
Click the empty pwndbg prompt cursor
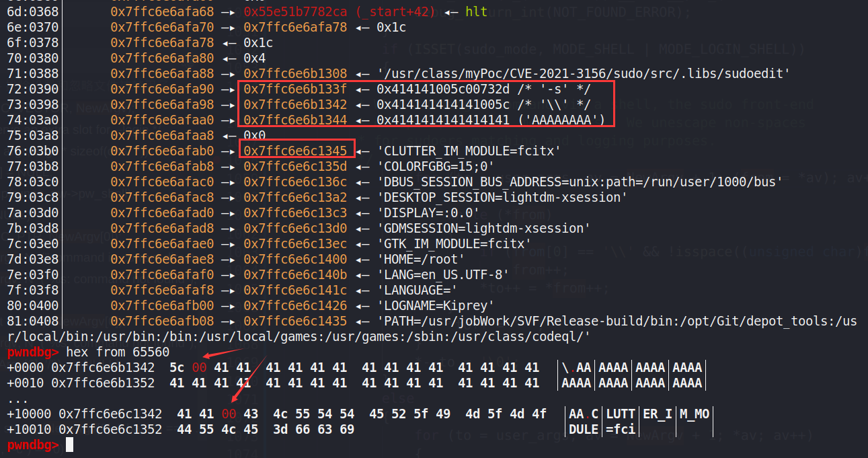(69, 445)
